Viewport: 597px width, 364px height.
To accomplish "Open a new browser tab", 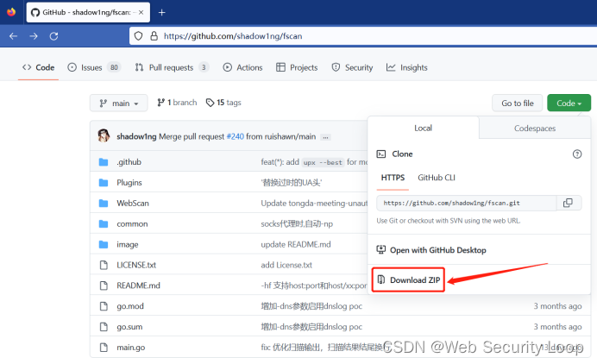I will [x=161, y=12].
